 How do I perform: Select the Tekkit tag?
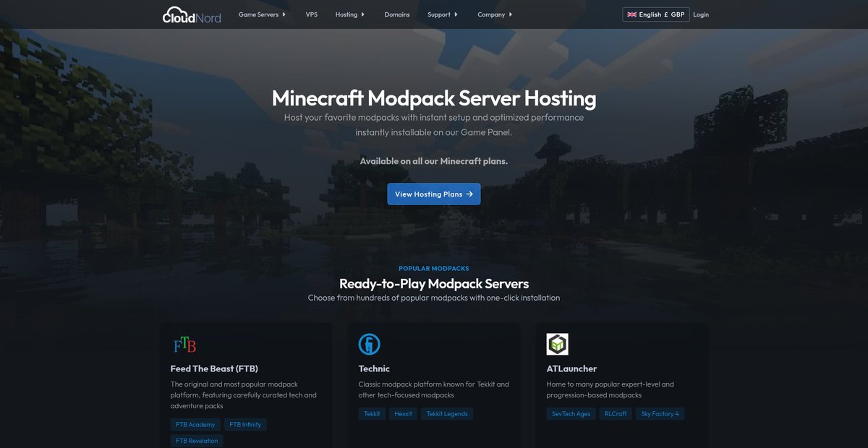click(x=372, y=414)
